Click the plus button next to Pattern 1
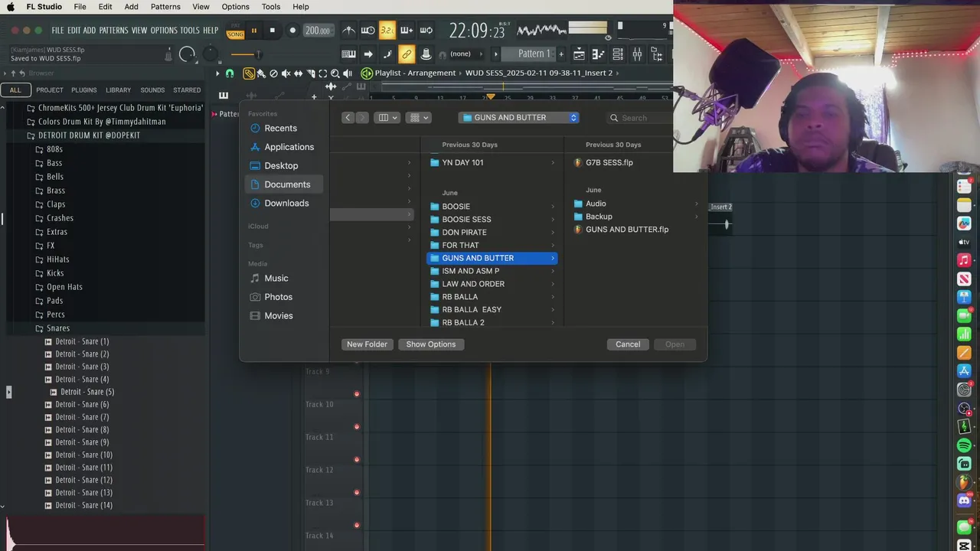 click(561, 54)
